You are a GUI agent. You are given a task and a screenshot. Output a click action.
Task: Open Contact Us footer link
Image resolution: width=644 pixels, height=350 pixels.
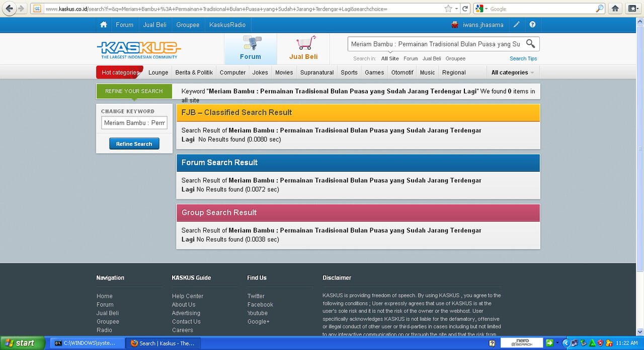(x=186, y=322)
